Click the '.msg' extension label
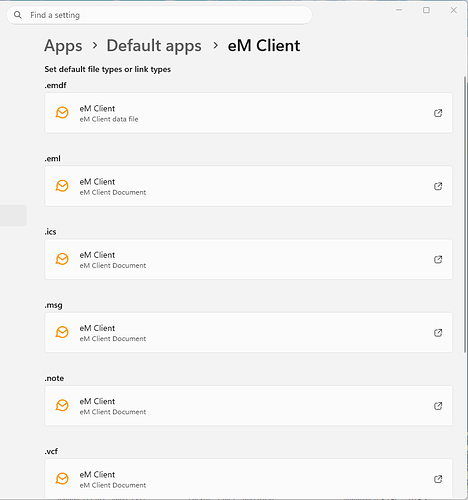Screen dimensions: 468x500 pos(53,305)
